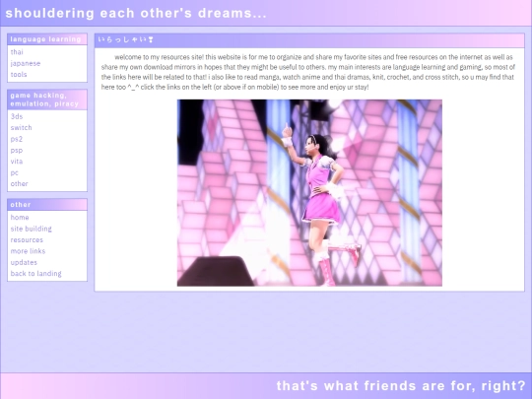Navigate to the home link
The height and width of the screenshot is (399, 532).
coord(20,217)
